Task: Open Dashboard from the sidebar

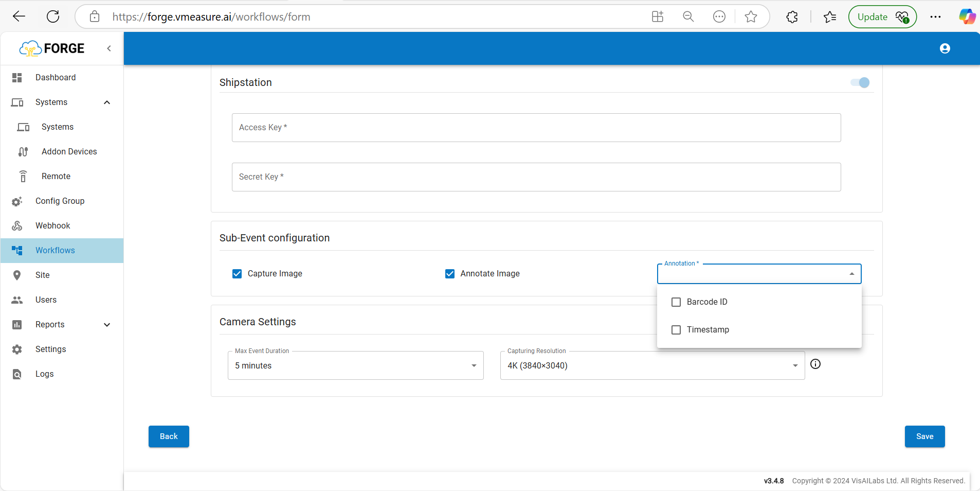Action: tap(56, 78)
